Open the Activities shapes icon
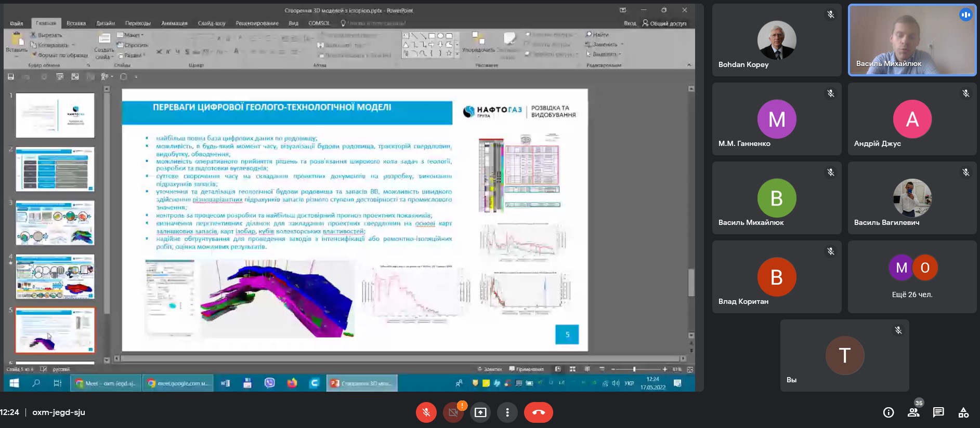 pos(963,412)
